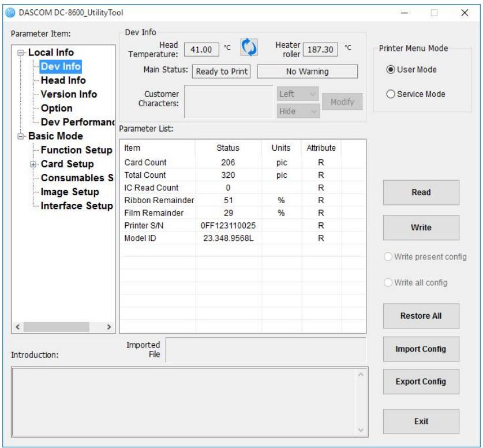The image size is (483, 448).
Task: Open Consumables Setup tree item
Action: click(77, 178)
